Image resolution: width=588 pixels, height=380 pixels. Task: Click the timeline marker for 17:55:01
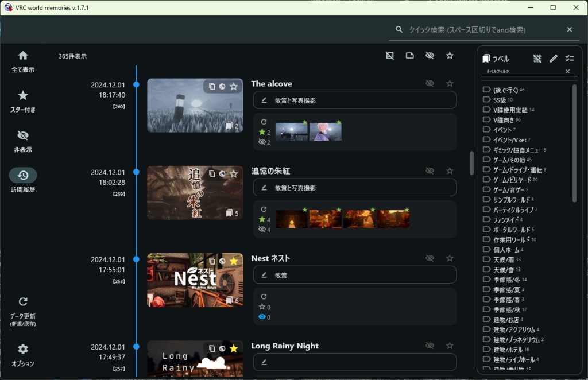pos(136,259)
